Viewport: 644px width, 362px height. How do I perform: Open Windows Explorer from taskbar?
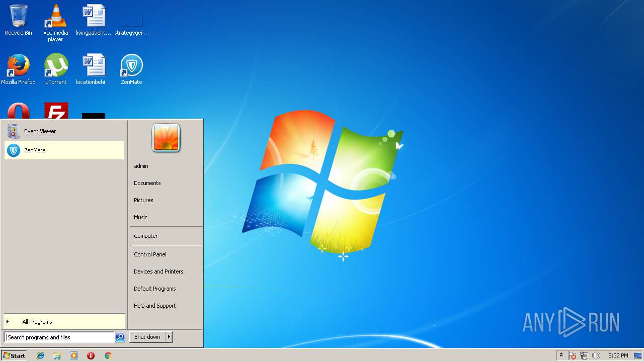tap(57, 355)
